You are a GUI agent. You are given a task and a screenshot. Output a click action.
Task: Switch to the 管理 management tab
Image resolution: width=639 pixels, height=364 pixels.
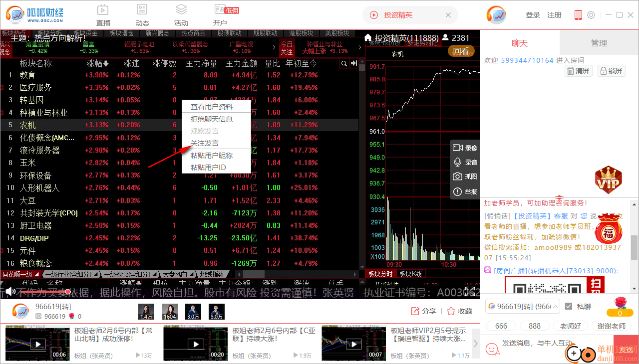(599, 43)
